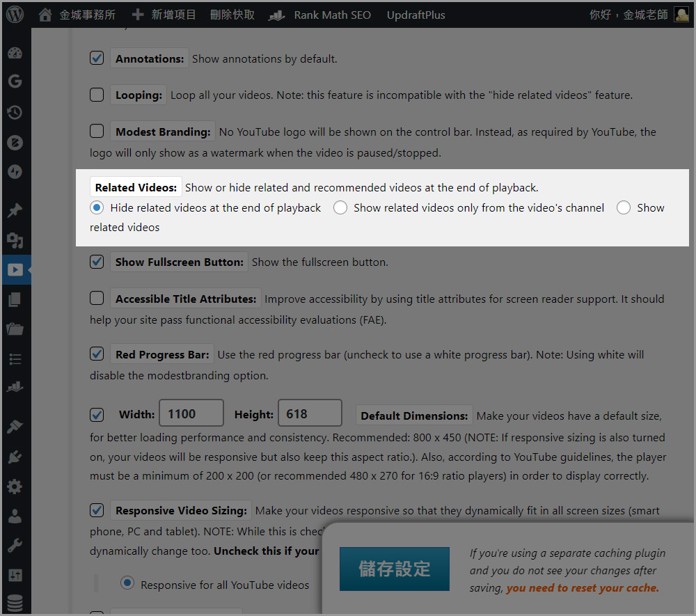Open Users via the person icon
The height and width of the screenshot is (616, 696).
coord(15,515)
